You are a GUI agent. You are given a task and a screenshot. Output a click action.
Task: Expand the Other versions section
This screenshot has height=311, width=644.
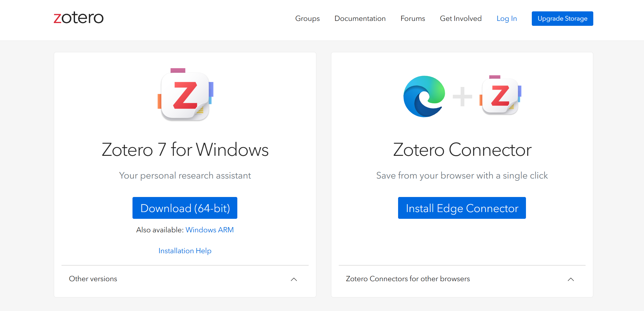[93, 279]
